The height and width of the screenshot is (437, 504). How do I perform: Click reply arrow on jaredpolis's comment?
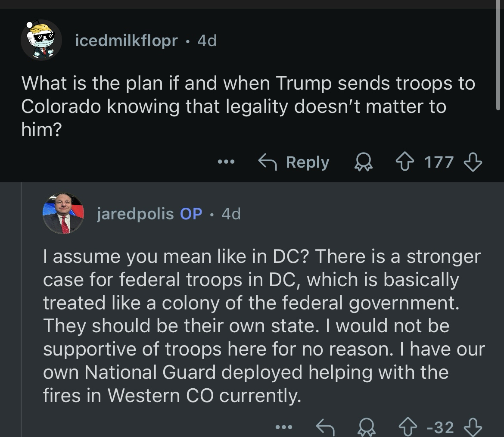[x=325, y=427]
